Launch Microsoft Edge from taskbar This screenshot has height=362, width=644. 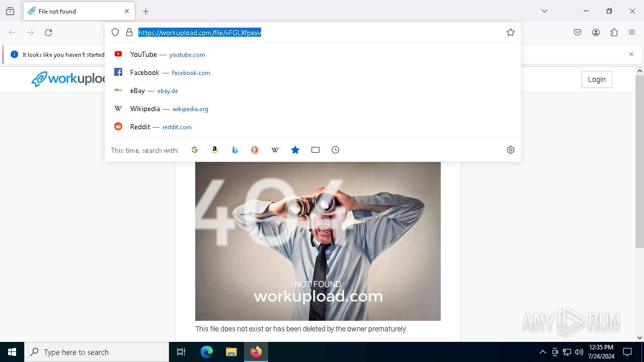click(x=207, y=352)
